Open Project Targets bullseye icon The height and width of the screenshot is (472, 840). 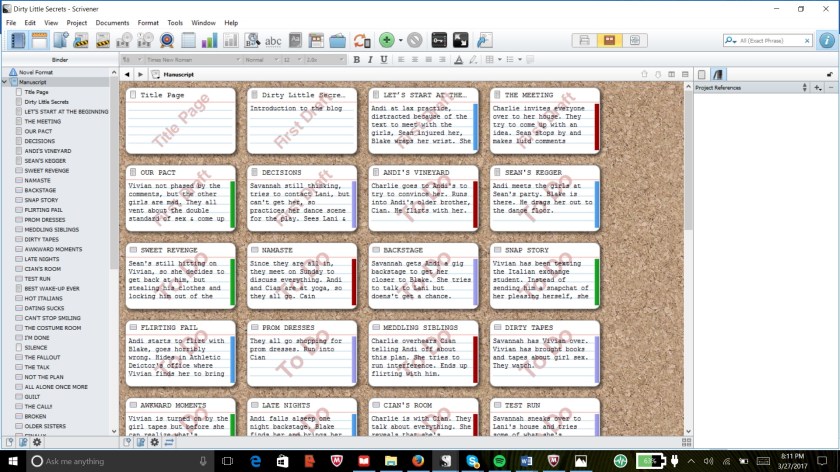(x=167, y=41)
